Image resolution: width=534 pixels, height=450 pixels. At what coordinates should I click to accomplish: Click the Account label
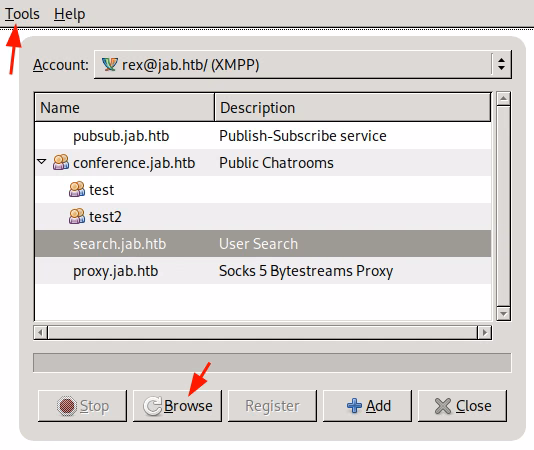[x=61, y=65]
